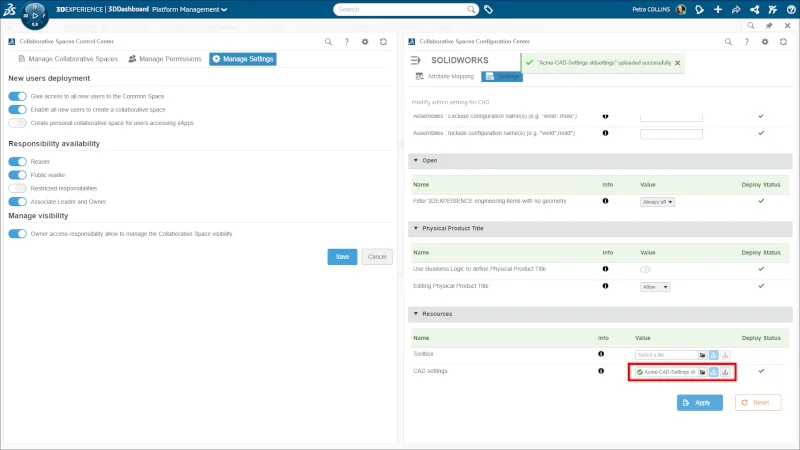Click the tag icon beside the search bar
This screenshot has width=800, height=450.
(x=488, y=9)
